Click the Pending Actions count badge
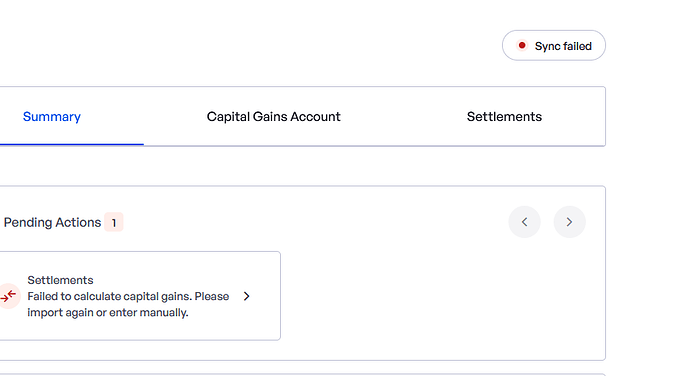This screenshot has width=690, height=376. [114, 222]
